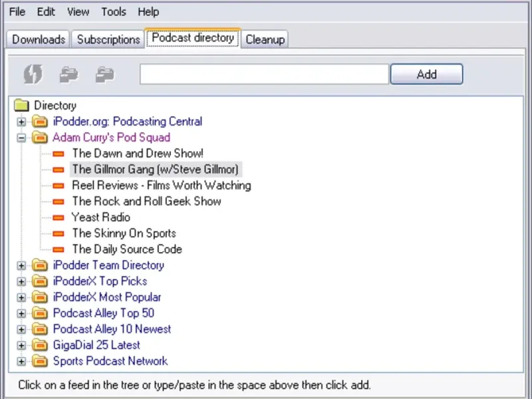Expand the Podcast Alley Top 50 node
The height and width of the screenshot is (399, 532).
pos(21,313)
